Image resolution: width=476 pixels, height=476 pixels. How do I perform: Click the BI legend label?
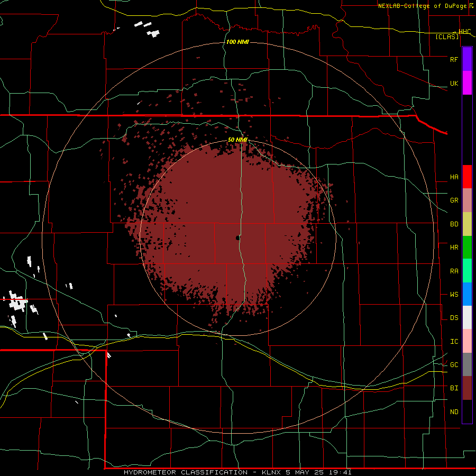[454, 388]
